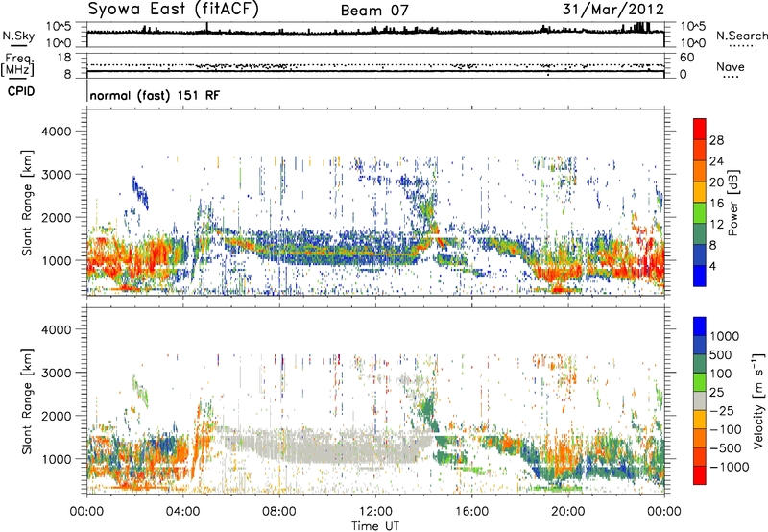
Task: Click the '1000' velocity scale value
Action: click(725, 336)
